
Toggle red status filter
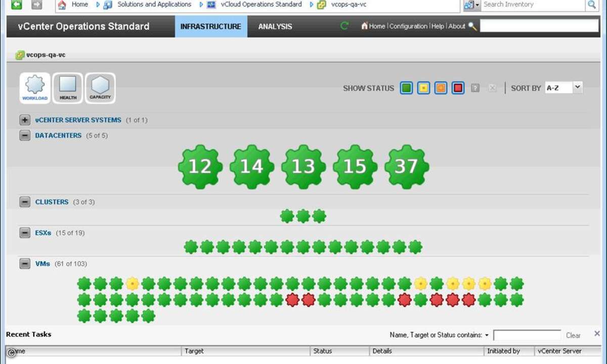click(458, 88)
